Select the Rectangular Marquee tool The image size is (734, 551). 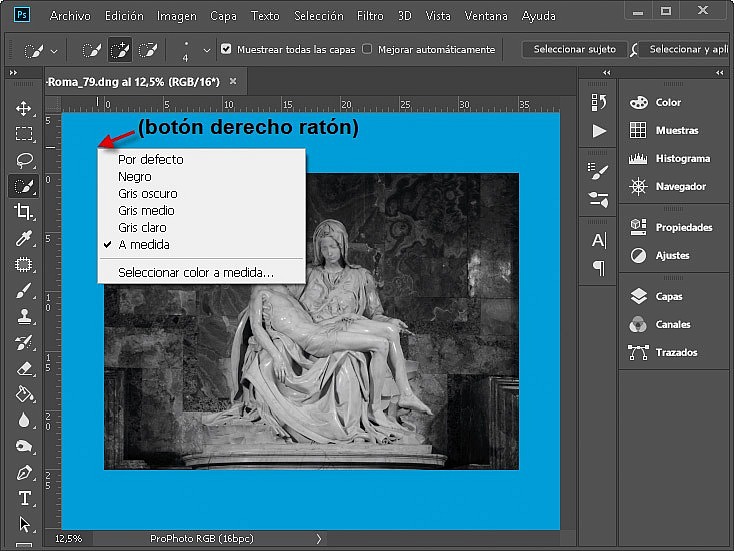(x=23, y=134)
